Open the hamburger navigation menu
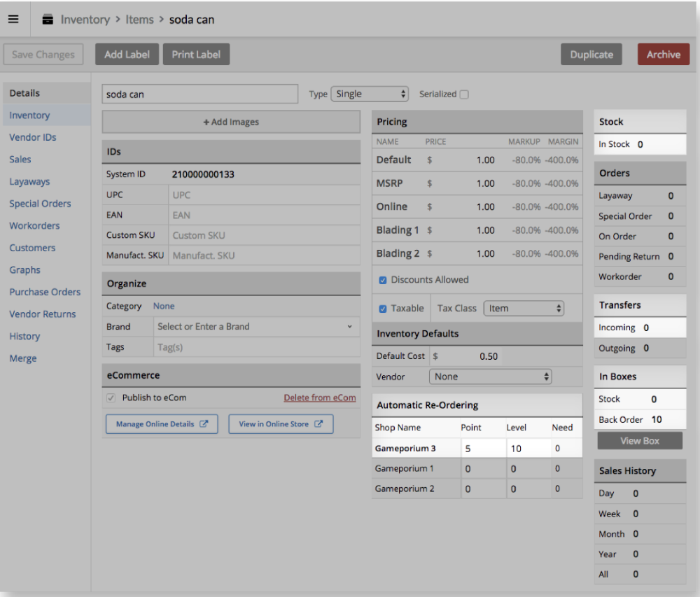Viewport: 700px width, 597px height. click(x=13, y=19)
